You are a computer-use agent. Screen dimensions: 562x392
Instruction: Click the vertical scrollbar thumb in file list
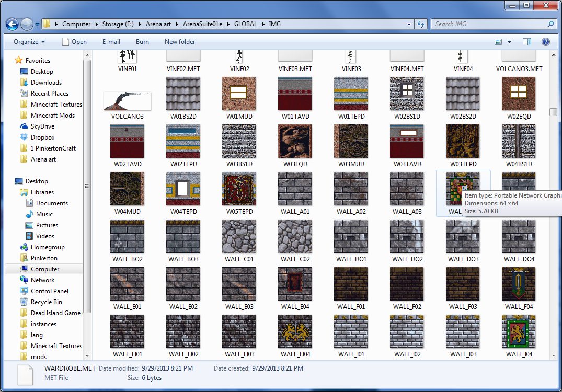(x=553, y=112)
